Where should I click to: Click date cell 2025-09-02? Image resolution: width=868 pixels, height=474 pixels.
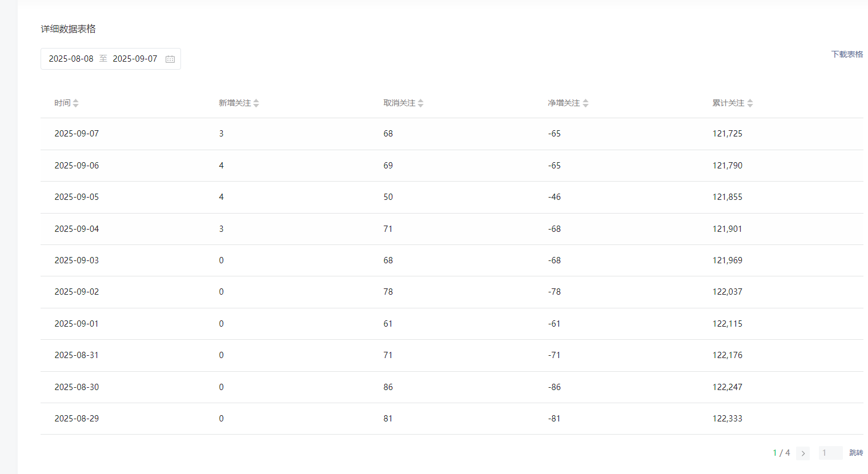pyautogui.click(x=77, y=292)
